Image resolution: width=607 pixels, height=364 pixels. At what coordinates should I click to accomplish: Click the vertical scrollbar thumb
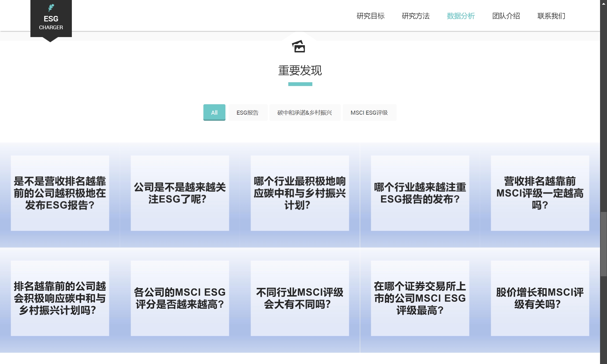pos(604,244)
